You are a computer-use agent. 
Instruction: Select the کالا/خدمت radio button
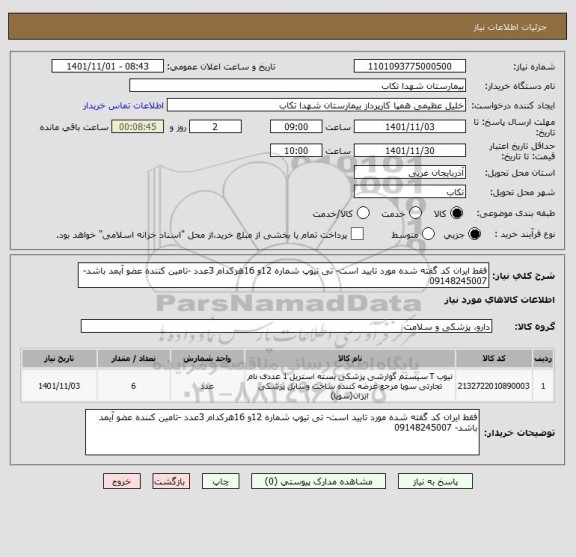(x=363, y=213)
